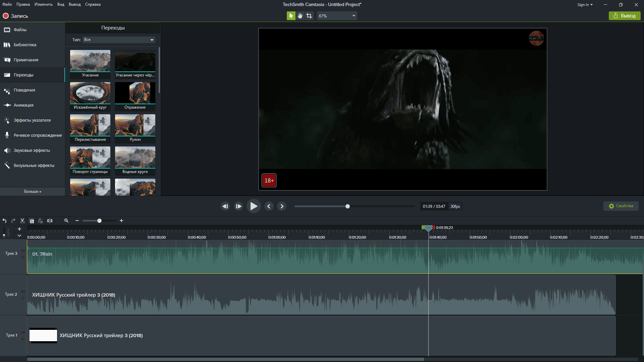The height and width of the screenshot is (362, 644).
Task: Jump to next clip marker
Action: coord(282,206)
